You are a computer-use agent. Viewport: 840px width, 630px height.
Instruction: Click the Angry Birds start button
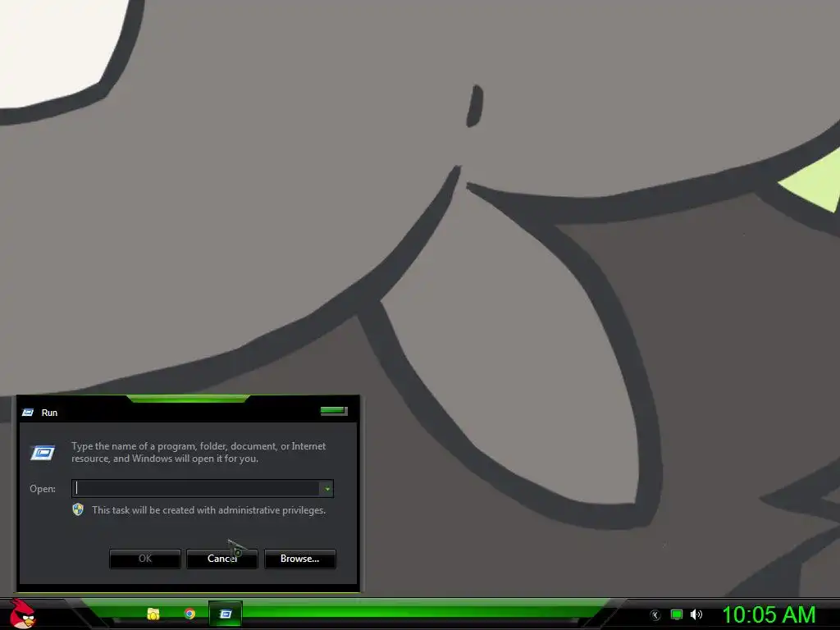tap(22, 614)
